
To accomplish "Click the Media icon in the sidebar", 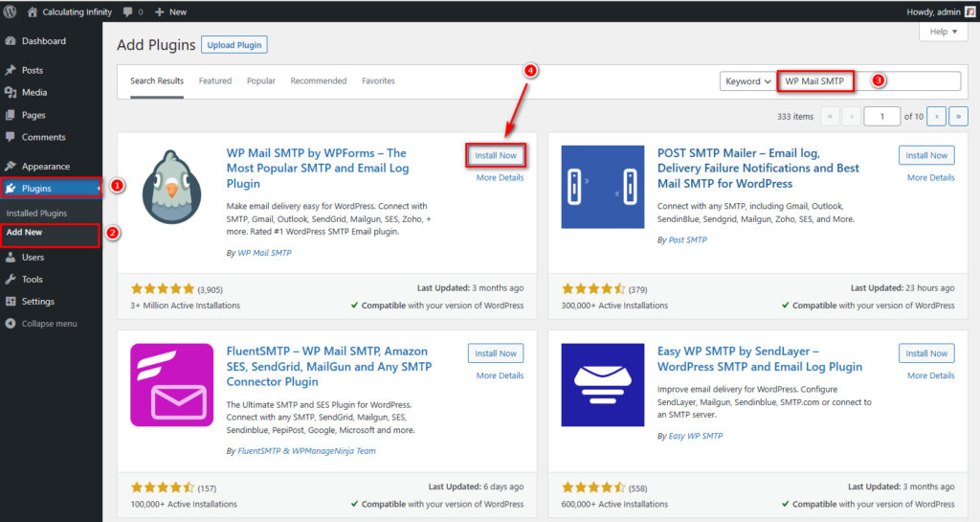I will 10,93.
